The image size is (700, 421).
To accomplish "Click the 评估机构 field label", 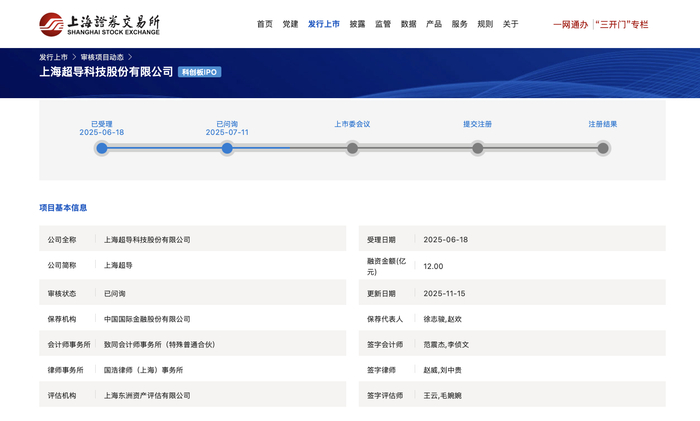I will click(62, 395).
